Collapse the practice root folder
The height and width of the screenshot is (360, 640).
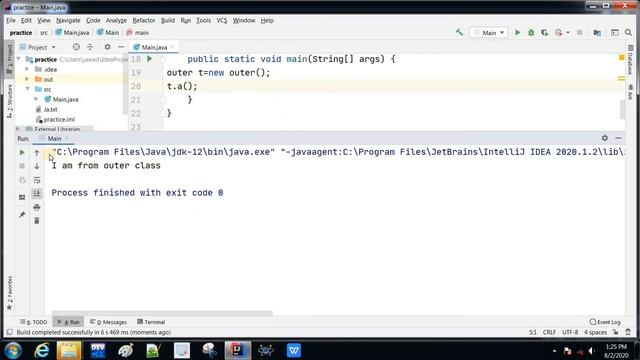(18, 59)
